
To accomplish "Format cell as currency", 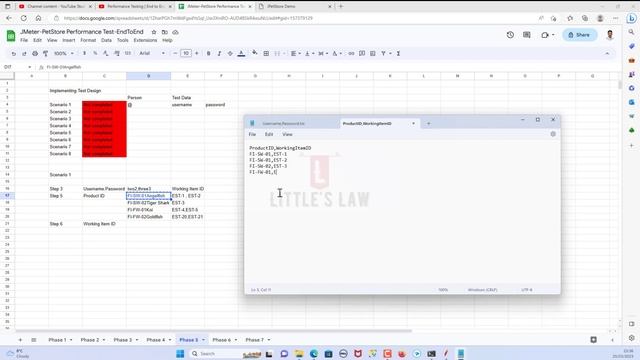I will click(84, 53).
